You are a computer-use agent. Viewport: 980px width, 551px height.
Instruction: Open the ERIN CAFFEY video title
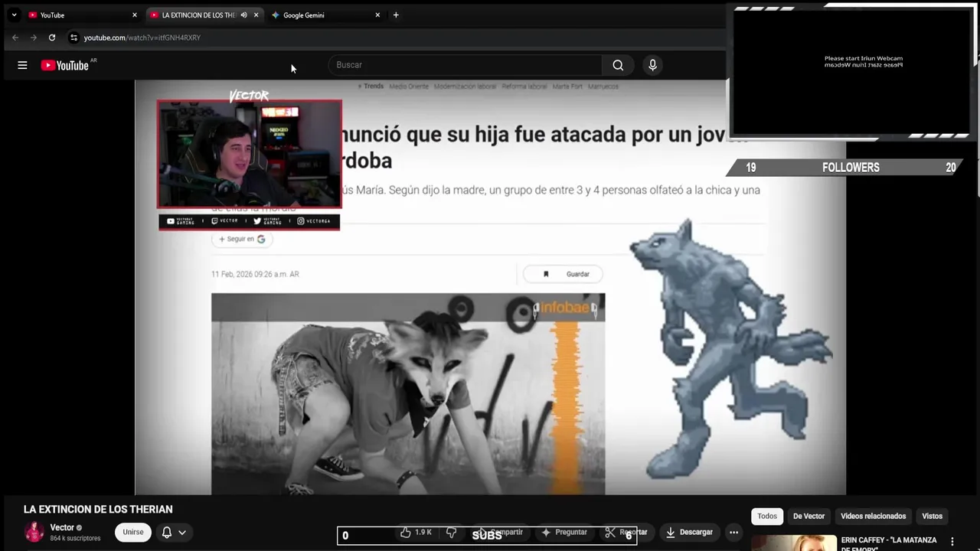(889, 543)
